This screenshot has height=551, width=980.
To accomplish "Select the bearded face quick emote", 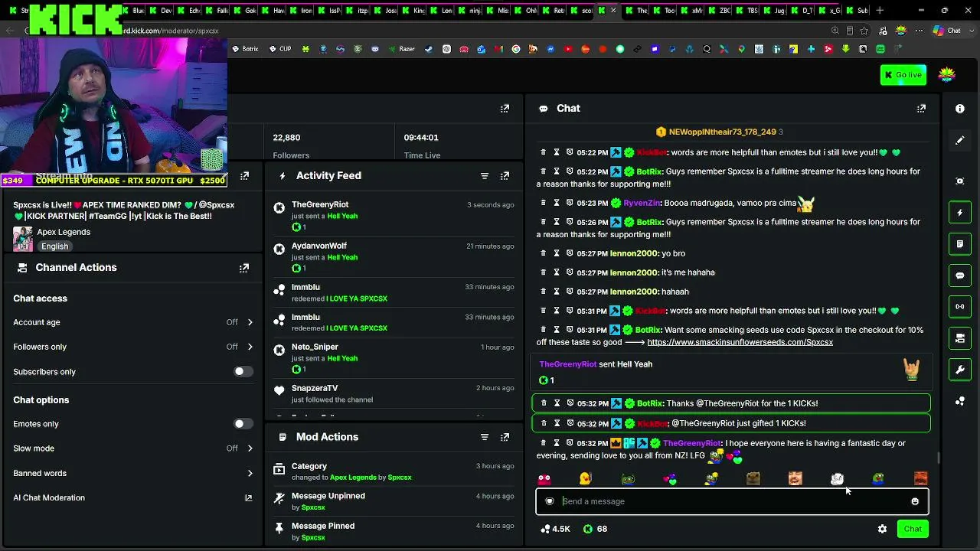I will (795, 479).
